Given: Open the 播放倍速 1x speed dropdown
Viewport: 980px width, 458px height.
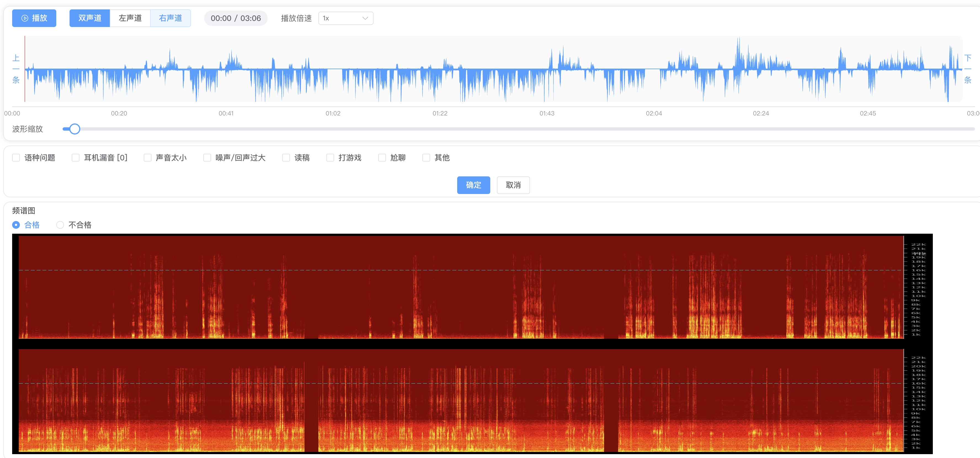Looking at the screenshot, I should tap(346, 18).
